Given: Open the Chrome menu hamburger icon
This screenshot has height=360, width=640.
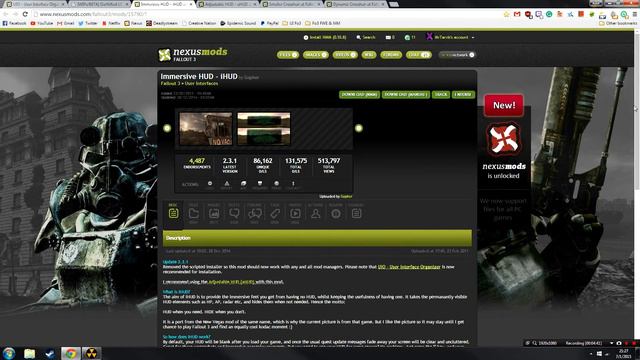Looking at the screenshot, I should click(635, 14).
